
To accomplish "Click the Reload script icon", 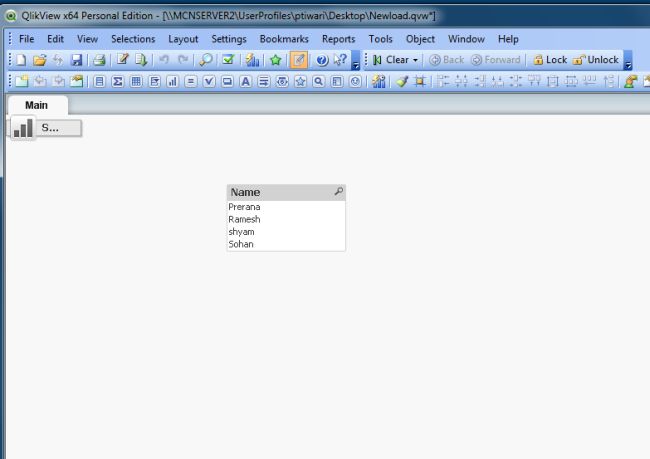I will point(141,60).
